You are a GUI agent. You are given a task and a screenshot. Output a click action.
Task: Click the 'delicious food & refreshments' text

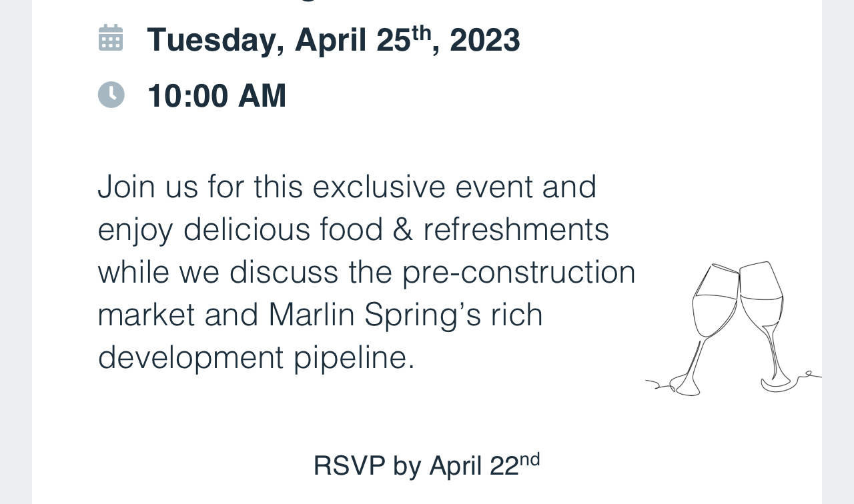point(396,229)
